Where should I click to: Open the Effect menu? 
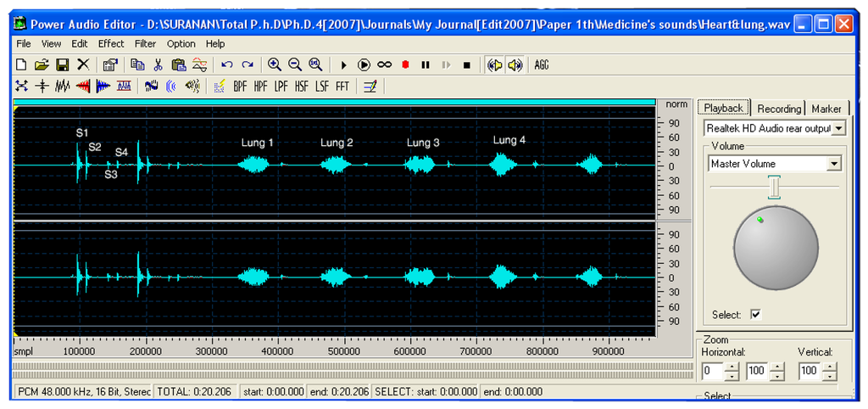coord(111,44)
